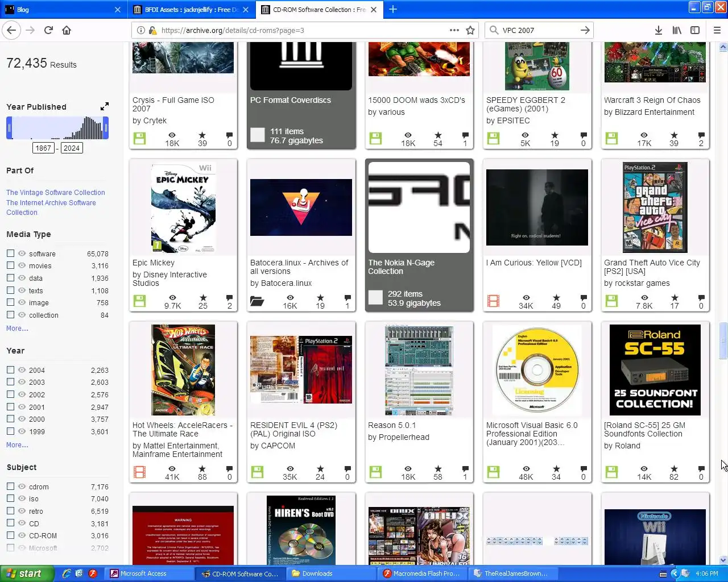Check the retro subject filter box
Viewport: 728px width, 582px height.
point(10,510)
